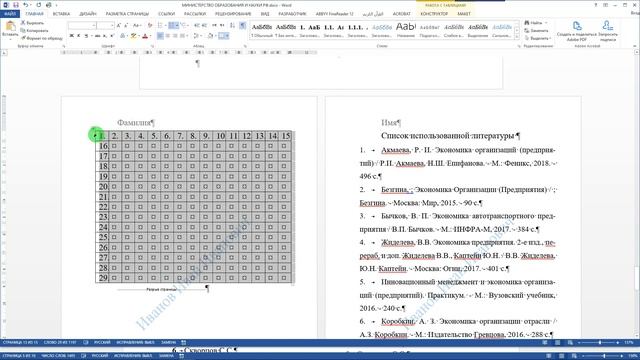Open Word Help question mark icon

coord(596,5)
